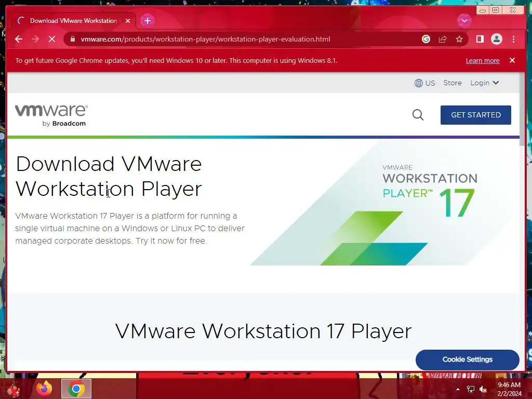Select the Download VMware Workstation tab

pos(74,21)
